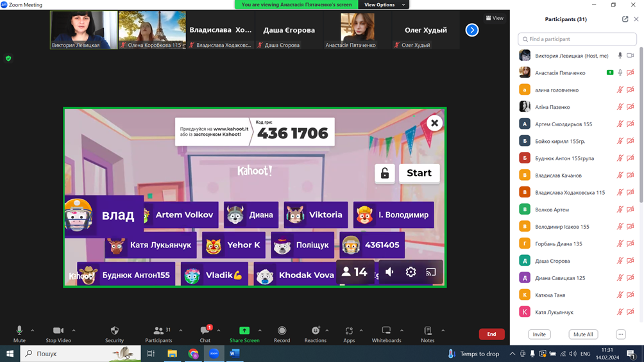
Task: Expand share options arrow next to Share Screen
Action: click(x=260, y=331)
